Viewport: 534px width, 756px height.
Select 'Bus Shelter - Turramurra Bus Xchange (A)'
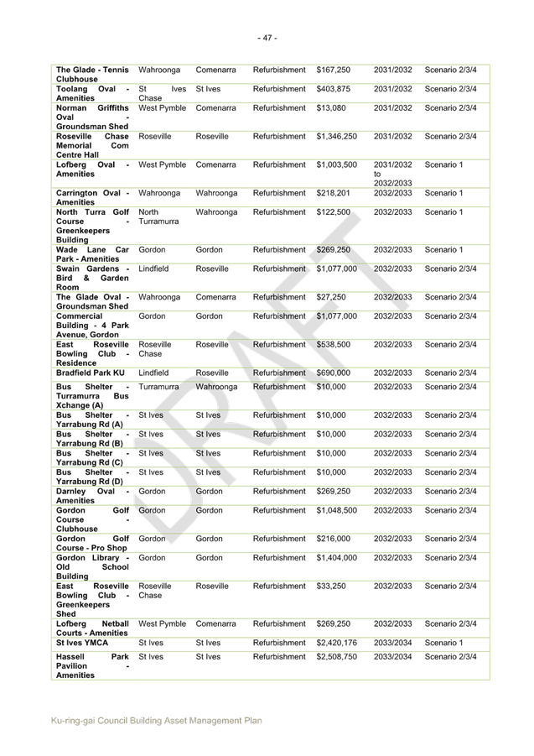tap(92, 396)
